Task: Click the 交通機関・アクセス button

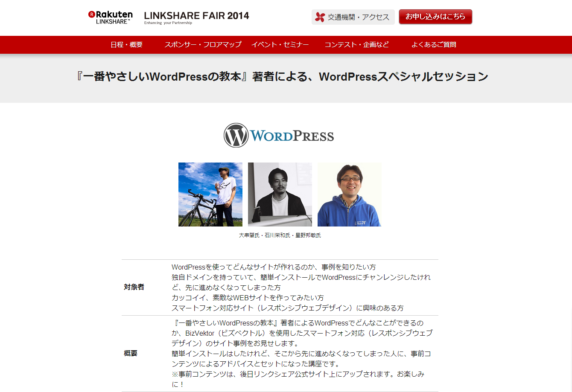Action: pyautogui.click(x=353, y=17)
